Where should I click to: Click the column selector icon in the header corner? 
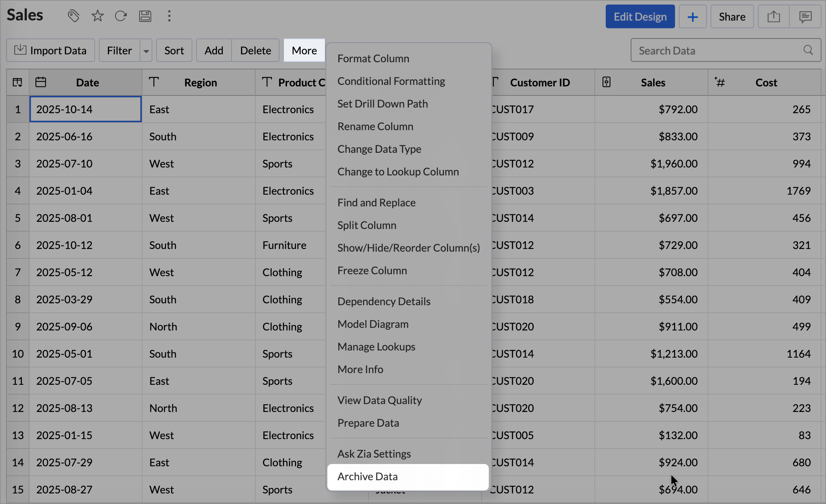pyautogui.click(x=17, y=82)
